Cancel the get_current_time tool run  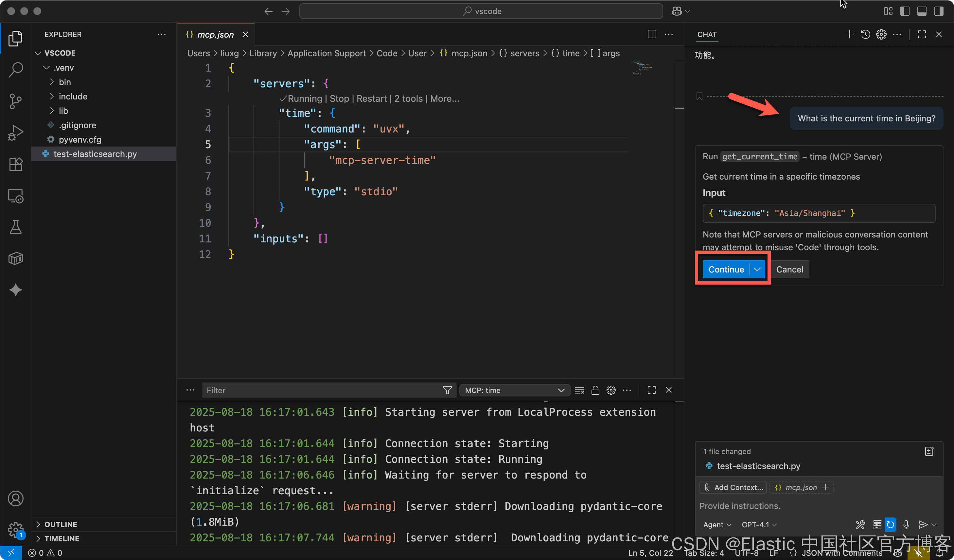click(789, 270)
